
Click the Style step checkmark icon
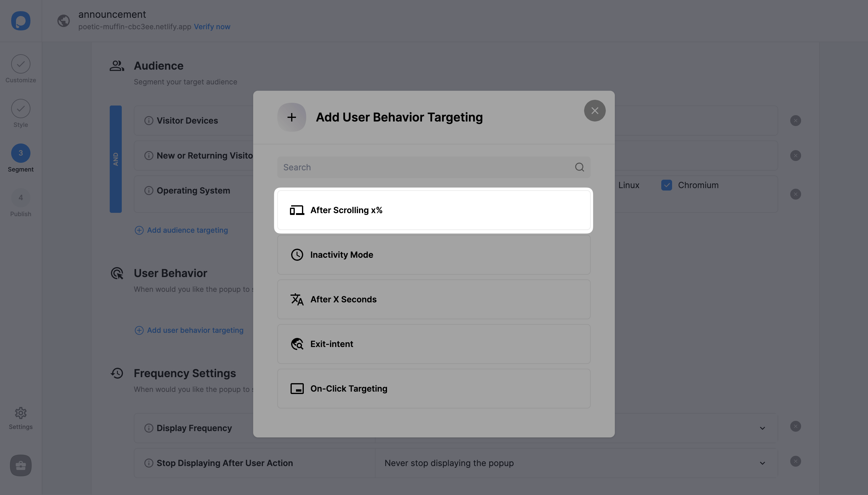[x=20, y=108]
